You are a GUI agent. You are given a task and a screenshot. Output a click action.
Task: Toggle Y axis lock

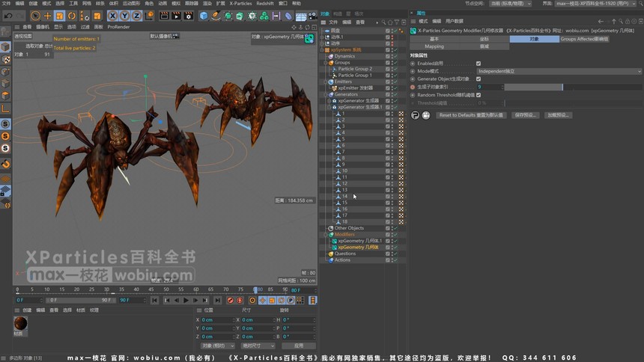click(x=124, y=16)
